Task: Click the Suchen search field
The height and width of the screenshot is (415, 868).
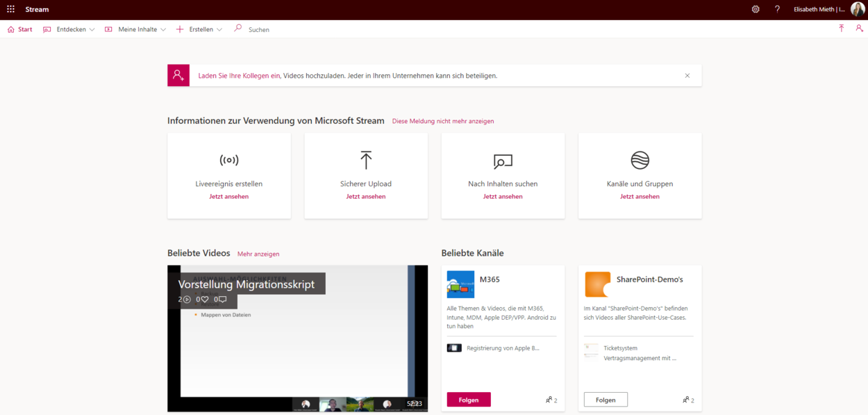Action: click(x=259, y=30)
